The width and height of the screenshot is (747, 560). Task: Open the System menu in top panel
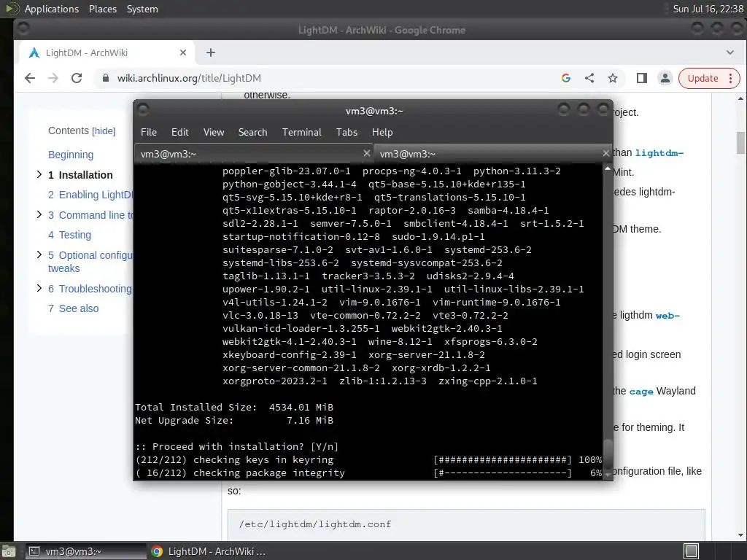pos(142,9)
